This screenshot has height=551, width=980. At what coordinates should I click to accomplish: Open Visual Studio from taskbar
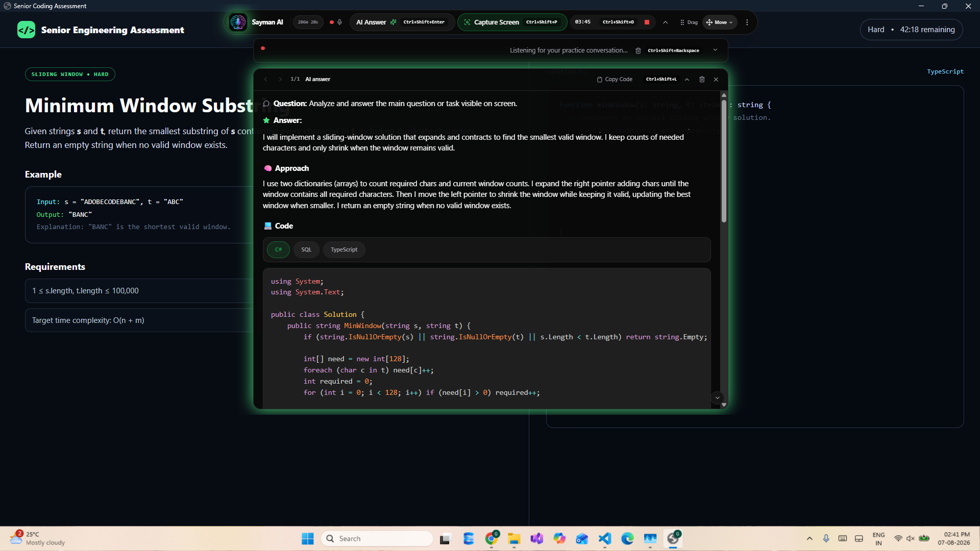[x=537, y=539]
